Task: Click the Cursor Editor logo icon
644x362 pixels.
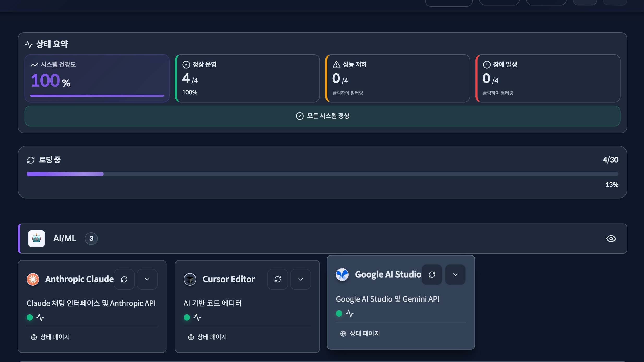Action: 190,279
